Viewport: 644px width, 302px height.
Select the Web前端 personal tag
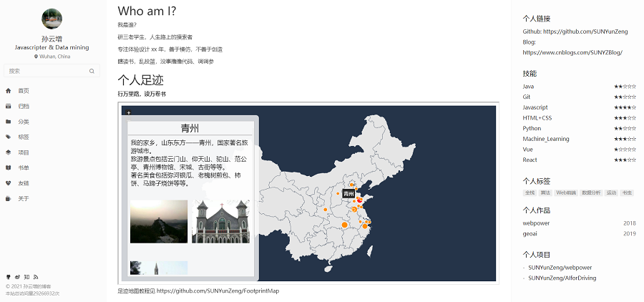point(566,193)
